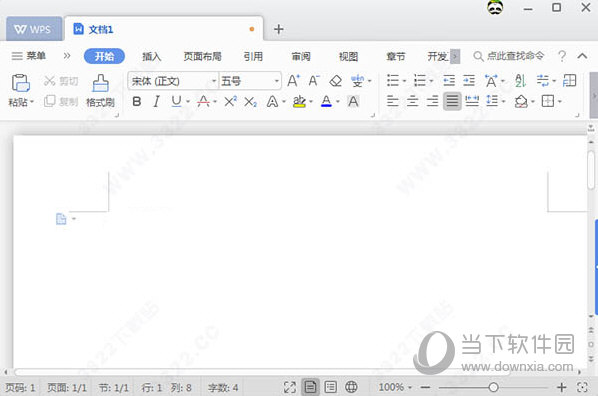
Task: Click the phonetic guide icon
Action: click(357, 81)
